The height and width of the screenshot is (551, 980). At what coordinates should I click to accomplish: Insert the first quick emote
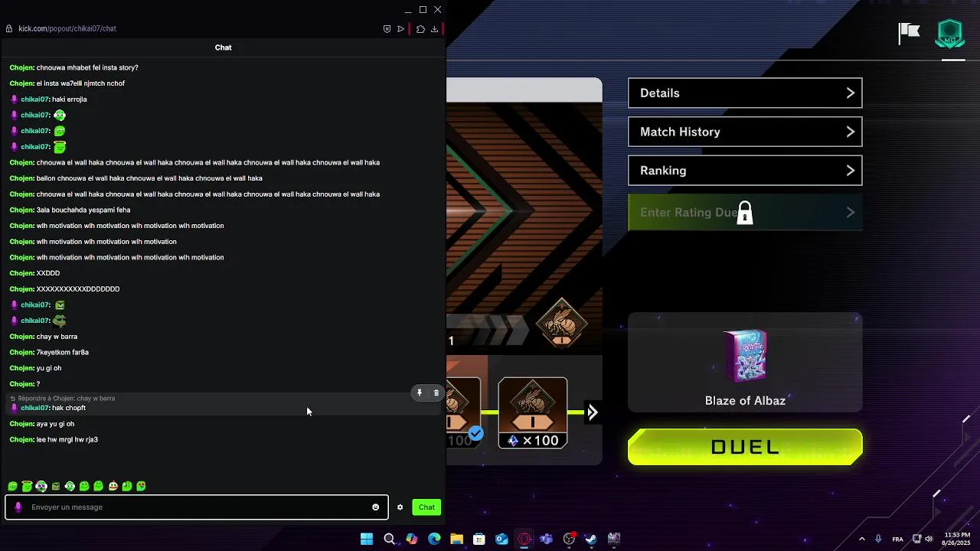click(x=12, y=486)
